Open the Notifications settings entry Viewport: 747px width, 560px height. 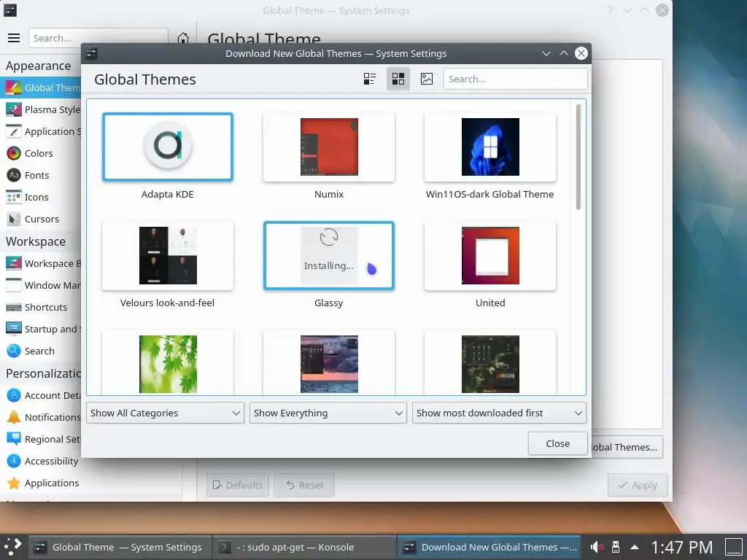pos(41,417)
